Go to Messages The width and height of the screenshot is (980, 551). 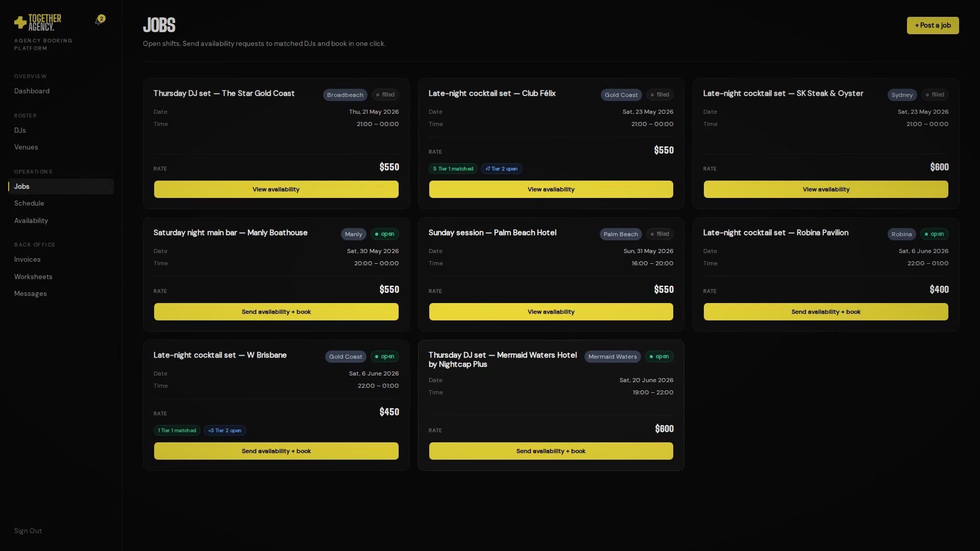pos(30,293)
